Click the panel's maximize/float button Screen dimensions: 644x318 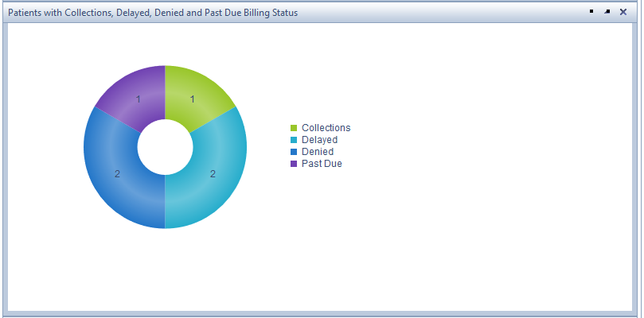(x=607, y=12)
